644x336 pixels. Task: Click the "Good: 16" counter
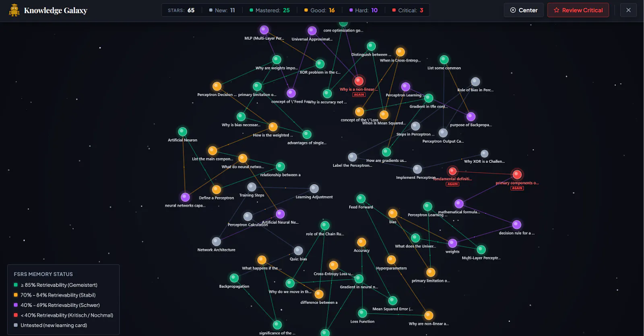tap(320, 10)
